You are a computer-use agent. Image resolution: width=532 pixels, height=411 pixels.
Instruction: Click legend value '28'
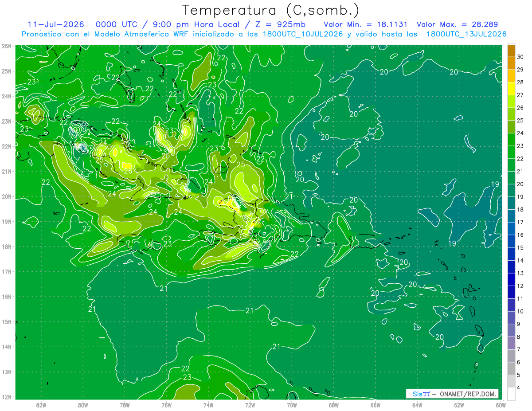click(x=521, y=82)
